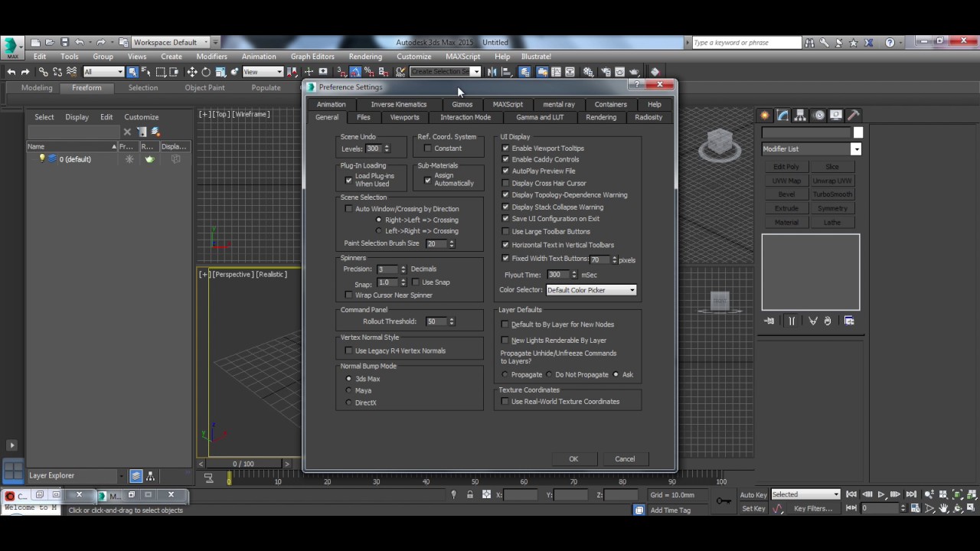Viewport: 980px width, 551px height.
Task: Click the application MAX logo button
Action: click(x=12, y=47)
